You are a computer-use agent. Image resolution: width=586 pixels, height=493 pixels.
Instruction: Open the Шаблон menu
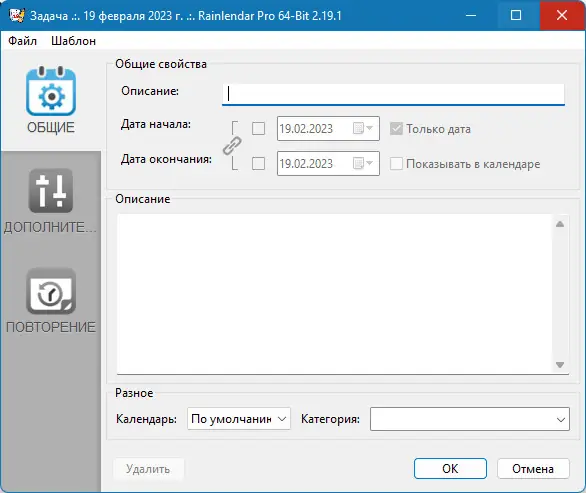pos(73,41)
